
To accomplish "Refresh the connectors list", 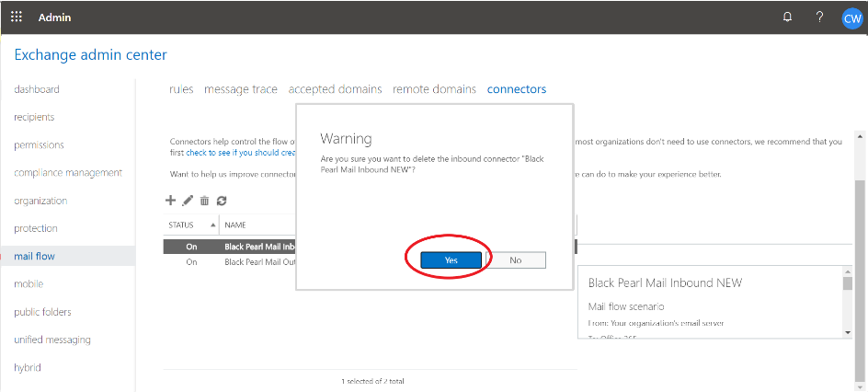I will coord(222,201).
